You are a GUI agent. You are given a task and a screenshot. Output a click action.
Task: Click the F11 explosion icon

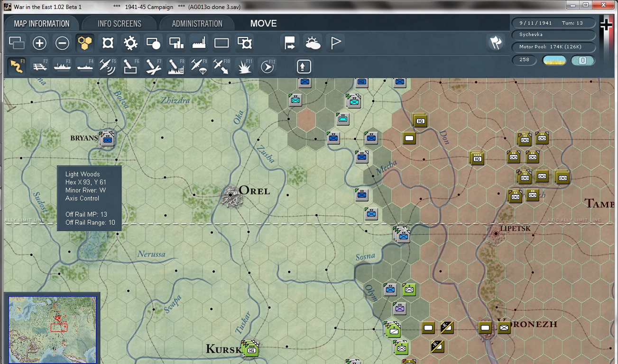244,66
